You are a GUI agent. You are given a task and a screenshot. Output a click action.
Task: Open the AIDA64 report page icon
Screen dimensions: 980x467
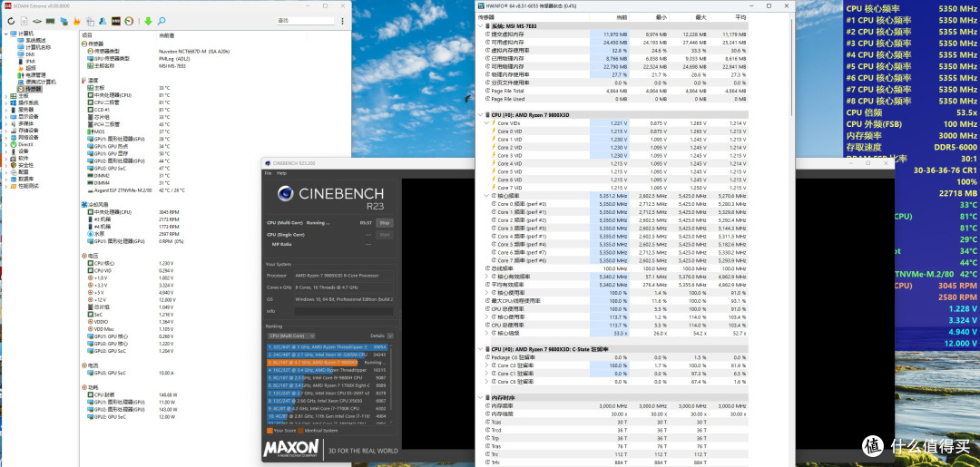point(24,21)
